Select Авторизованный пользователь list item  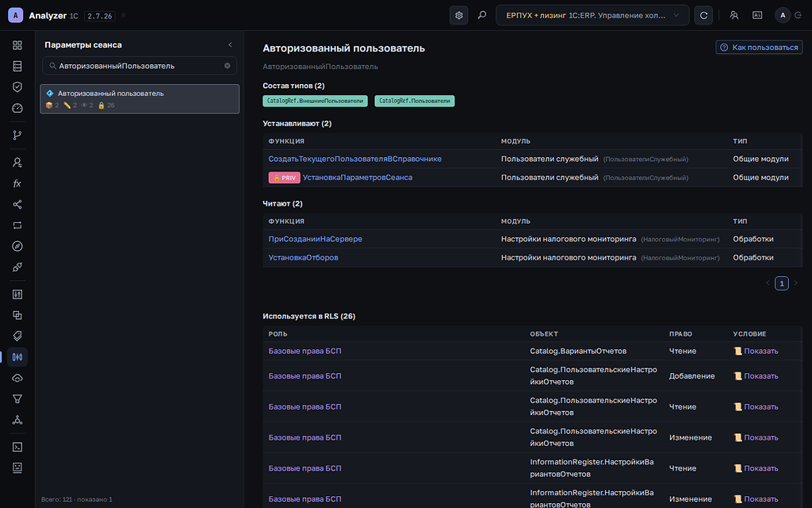(x=140, y=98)
